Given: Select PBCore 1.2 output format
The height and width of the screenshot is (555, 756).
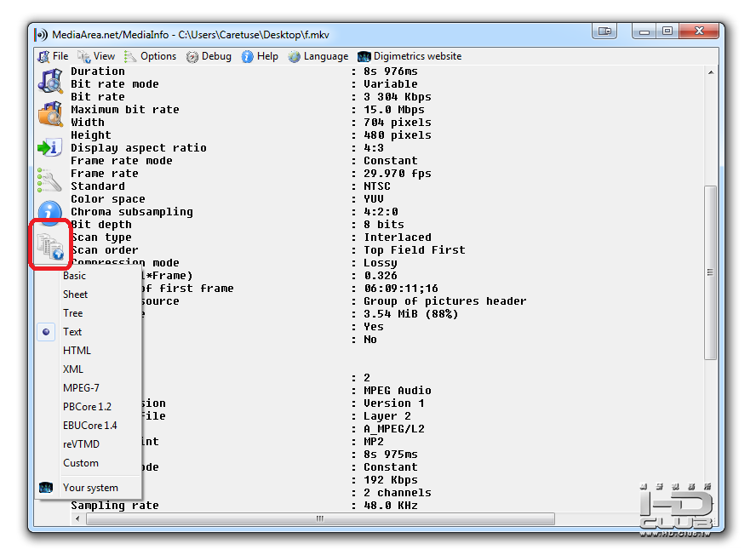Looking at the screenshot, I should (x=89, y=407).
